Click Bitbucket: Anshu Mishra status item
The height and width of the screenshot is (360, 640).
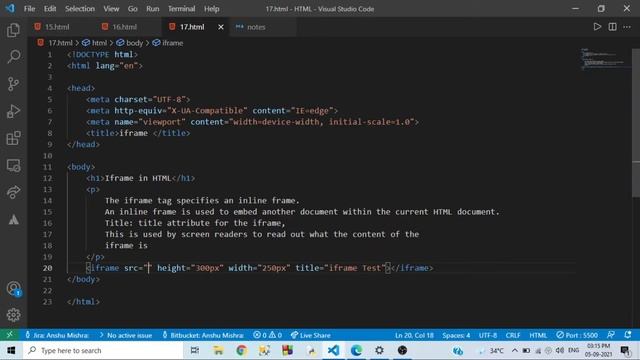[x=202, y=335]
